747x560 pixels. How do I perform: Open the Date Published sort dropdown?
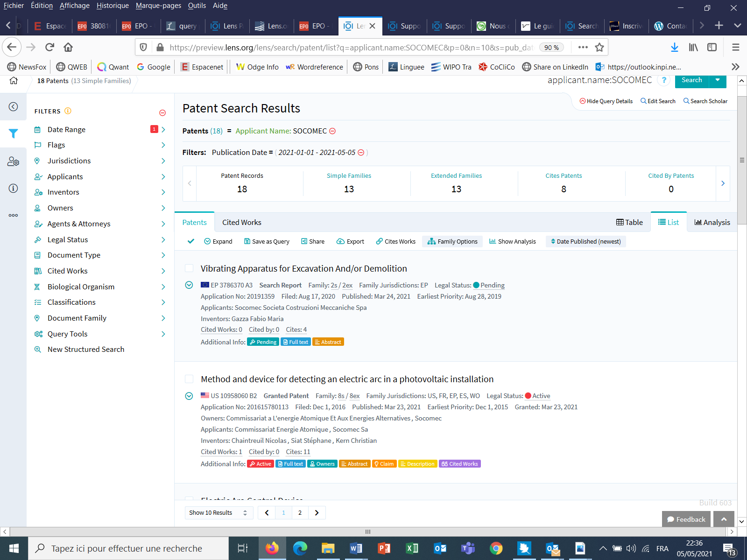click(x=585, y=241)
